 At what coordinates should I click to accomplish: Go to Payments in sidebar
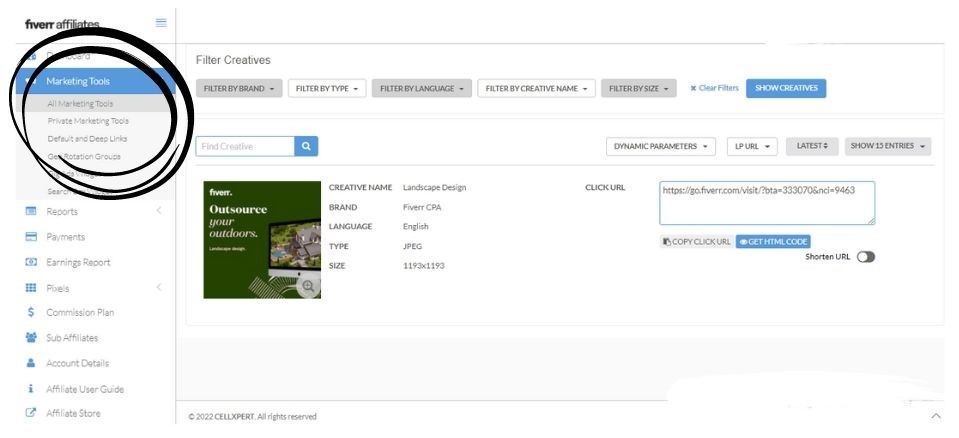coord(65,237)
